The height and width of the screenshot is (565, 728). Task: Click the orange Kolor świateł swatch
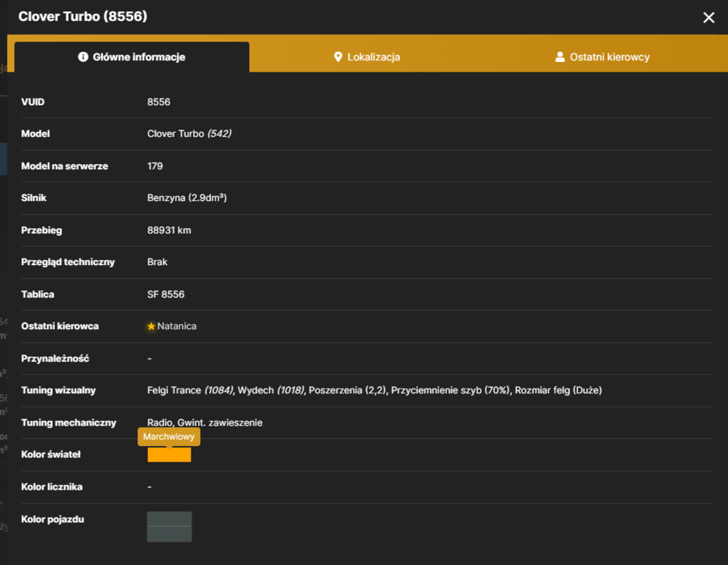coord(169,454)
